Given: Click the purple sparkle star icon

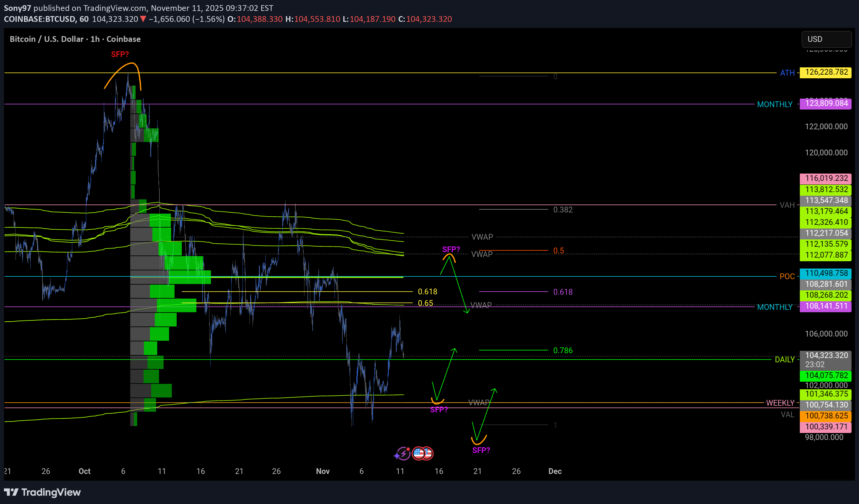Looking at the screenshot, I should click(x=397, y=456).
